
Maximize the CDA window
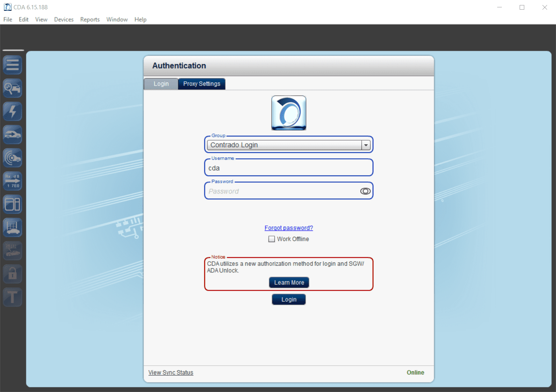point(522,7)
